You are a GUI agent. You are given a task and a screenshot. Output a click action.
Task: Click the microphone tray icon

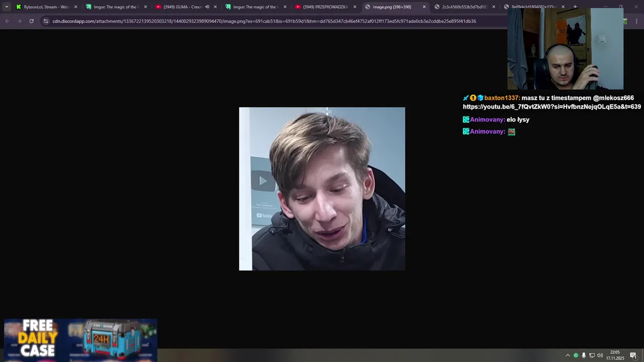584,355
